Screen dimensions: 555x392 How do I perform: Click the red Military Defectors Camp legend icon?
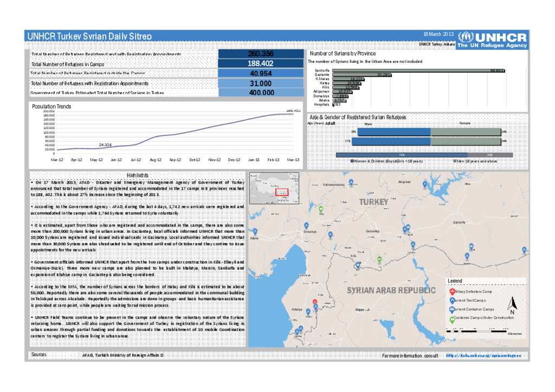coord(452,292)
